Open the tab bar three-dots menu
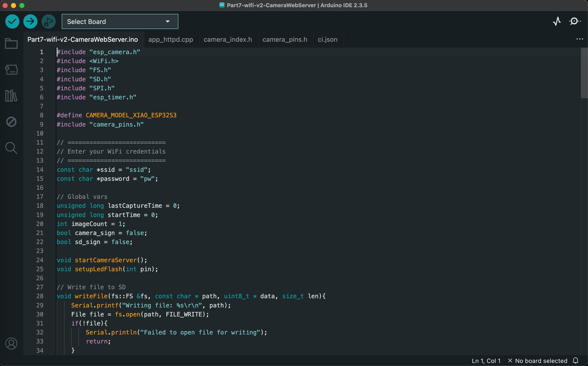The height and width of the screenshot is (366, 588). pyautogui.click(x=580, y=39)
